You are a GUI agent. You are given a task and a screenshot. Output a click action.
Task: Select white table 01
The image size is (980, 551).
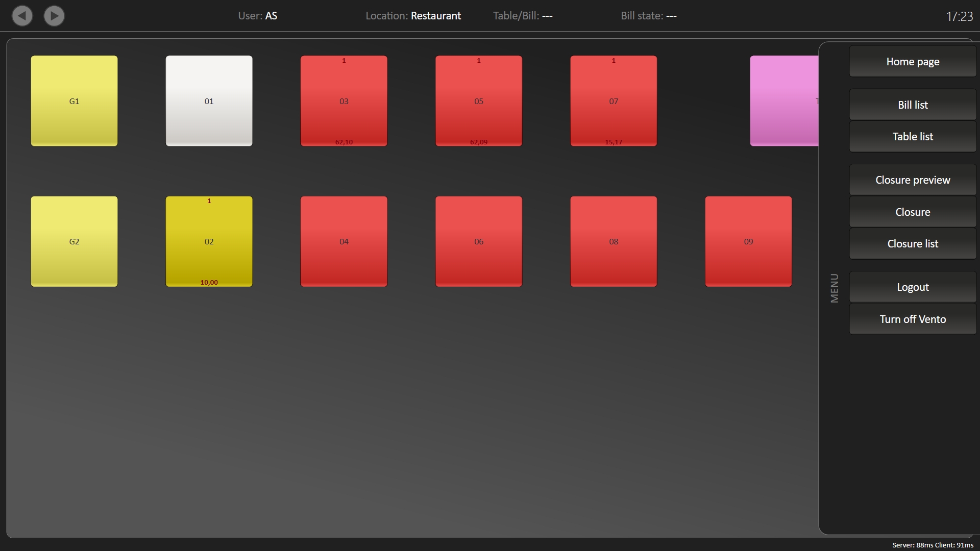pos(209,101)
